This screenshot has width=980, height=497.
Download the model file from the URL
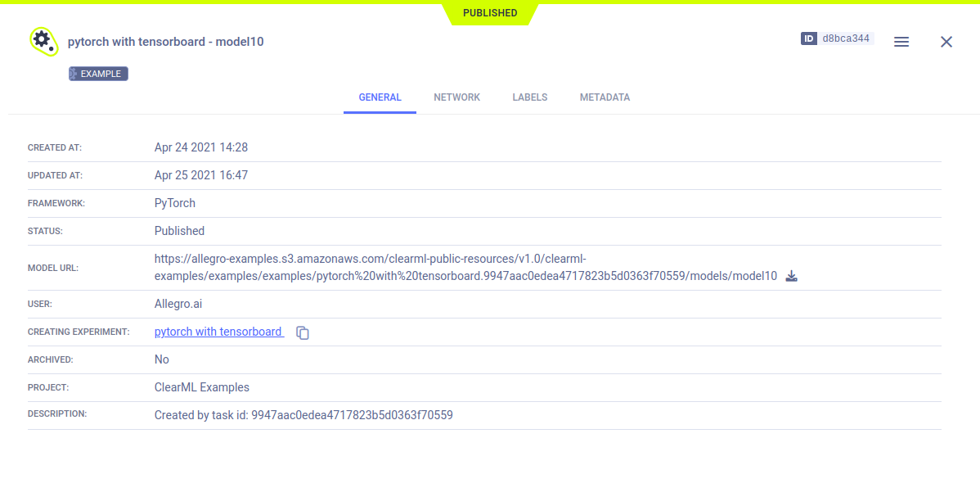point(791,276)
